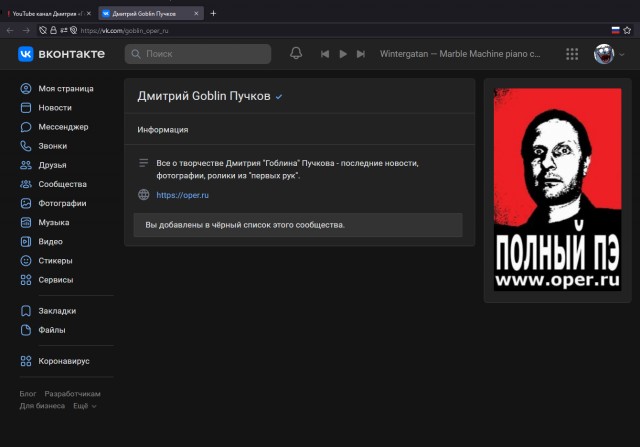
Task: Open Новости icon in sidebar
Action: coord(26,108)
